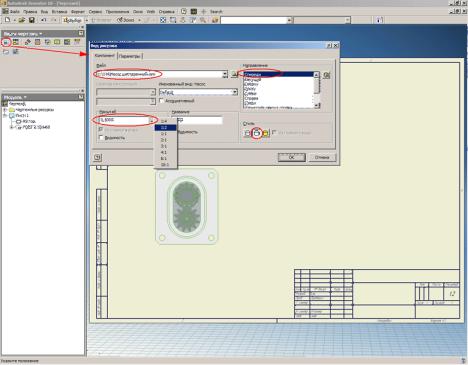The height and width of the screenshot is (365, 468).
Task: Select the Auxiliary View tool
Action: click(x=27, y=42)
